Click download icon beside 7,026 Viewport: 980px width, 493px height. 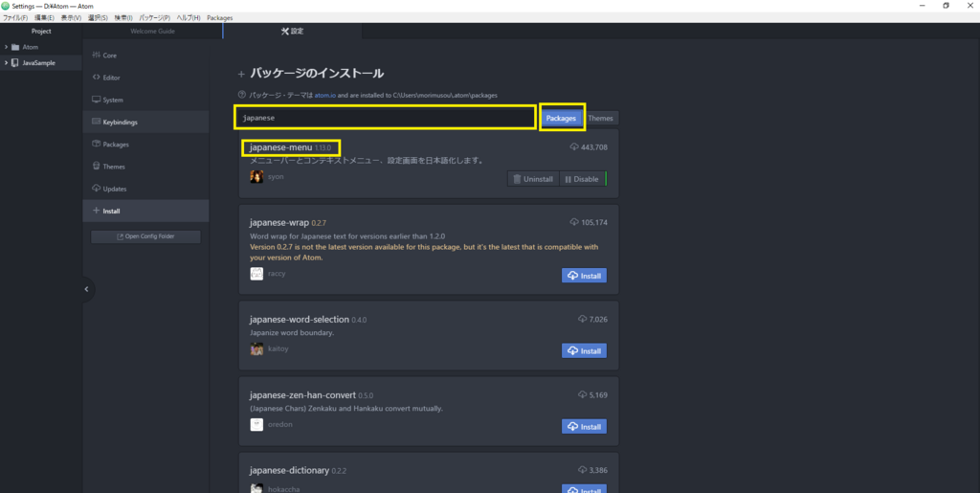click(x=583, y=319)
